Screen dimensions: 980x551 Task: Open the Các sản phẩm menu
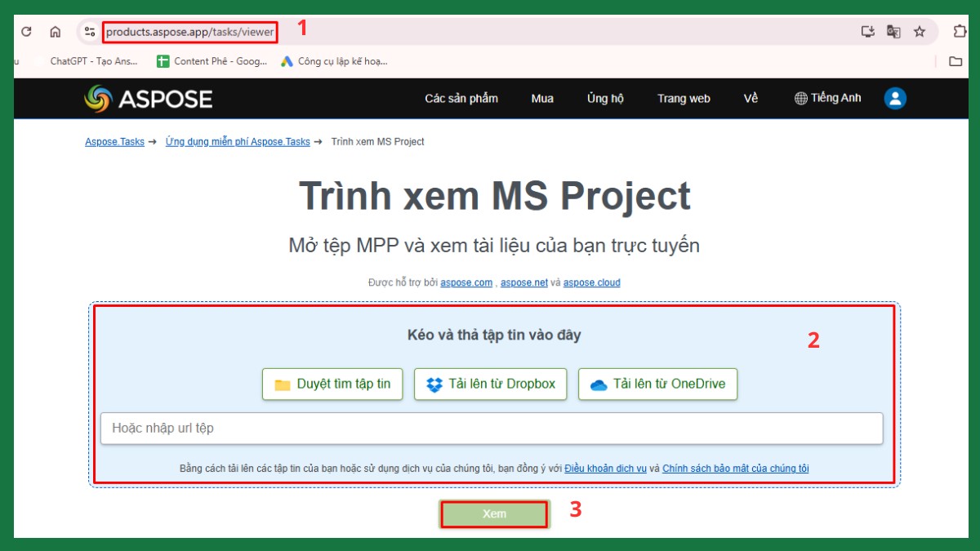click(461, 99)
